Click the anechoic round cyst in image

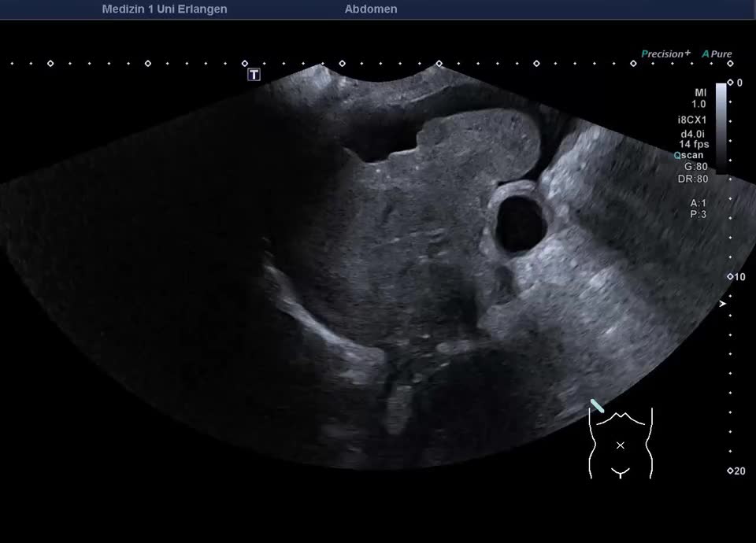click(520, 224)
